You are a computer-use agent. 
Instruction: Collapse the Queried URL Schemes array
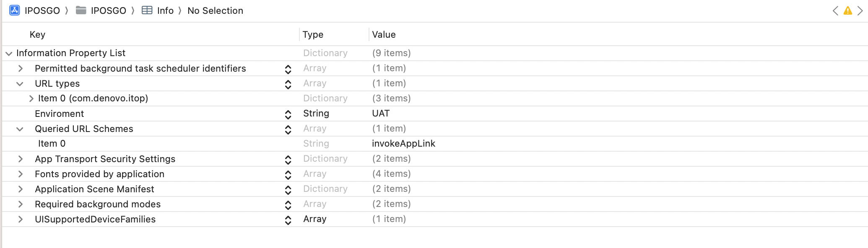(20, 129)
